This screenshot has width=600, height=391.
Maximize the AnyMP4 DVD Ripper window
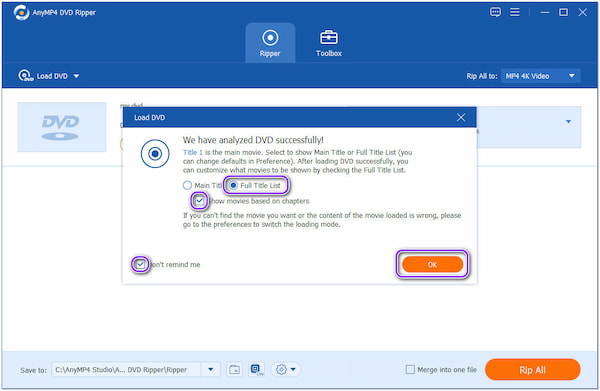(x=563, y=13)
